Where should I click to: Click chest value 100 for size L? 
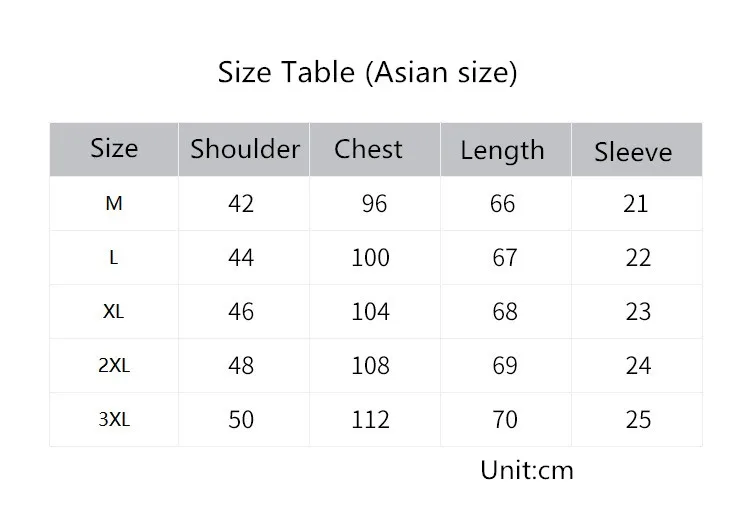coord(371,258)
